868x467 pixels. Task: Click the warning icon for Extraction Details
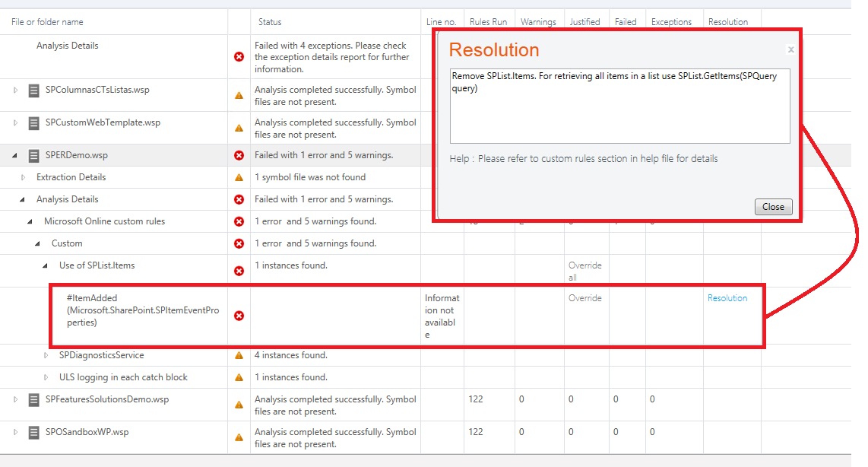[x=239, y=178]
